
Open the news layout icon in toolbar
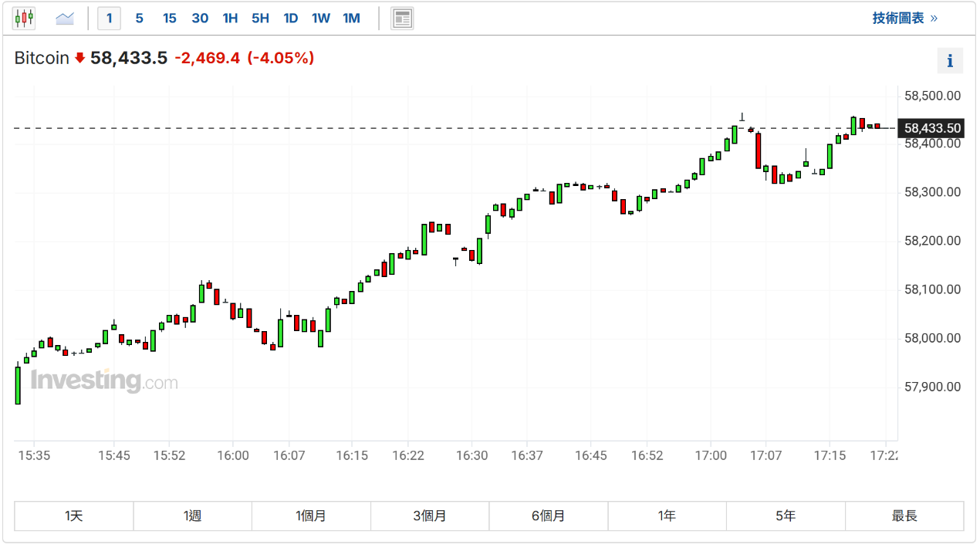click(x=402, y=18)
